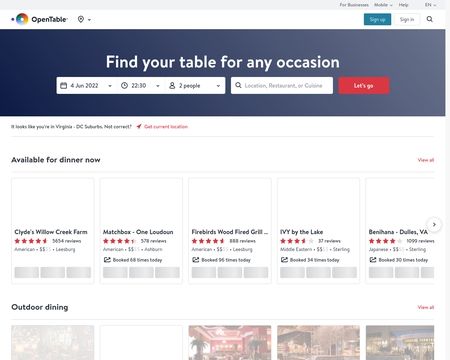This screenshot has width=450, height=360.
Task: Click the Let's go button
Action: pyautogui.click(x=364, y=86)
